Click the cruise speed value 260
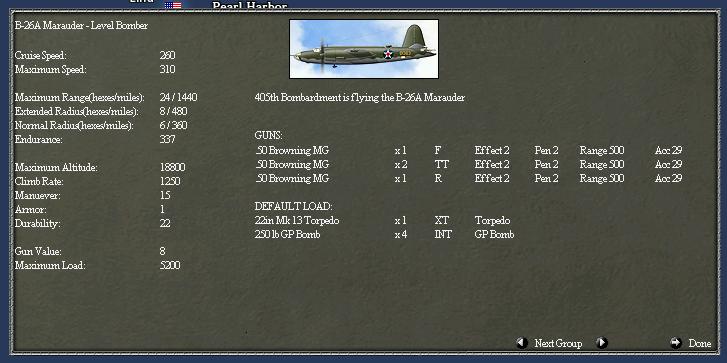The height and width of the screenshot is (363, 727). (x=167, y=56)
